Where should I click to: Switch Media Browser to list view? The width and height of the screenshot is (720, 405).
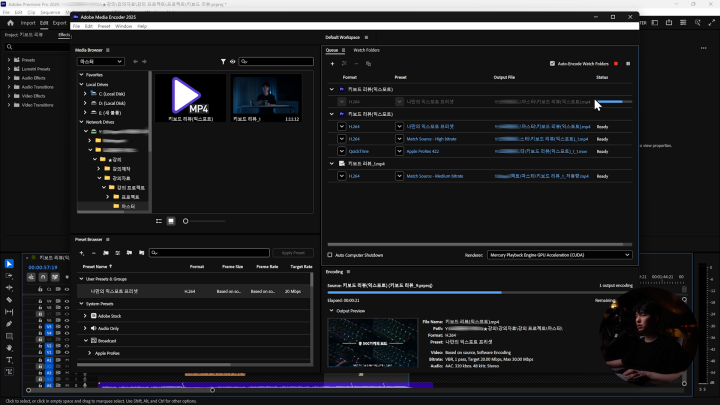point(158,220)
